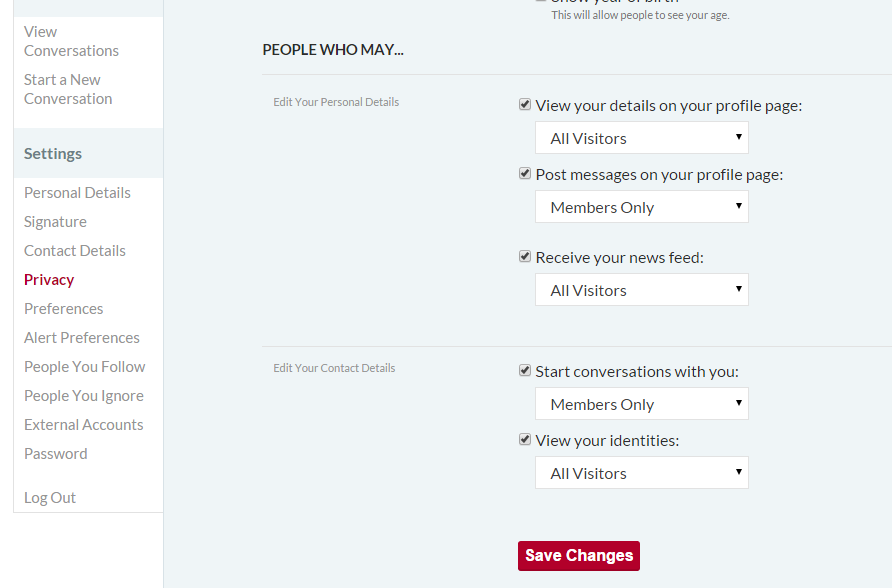
Task: Open the People You Follow list
Action: [84, 366]
